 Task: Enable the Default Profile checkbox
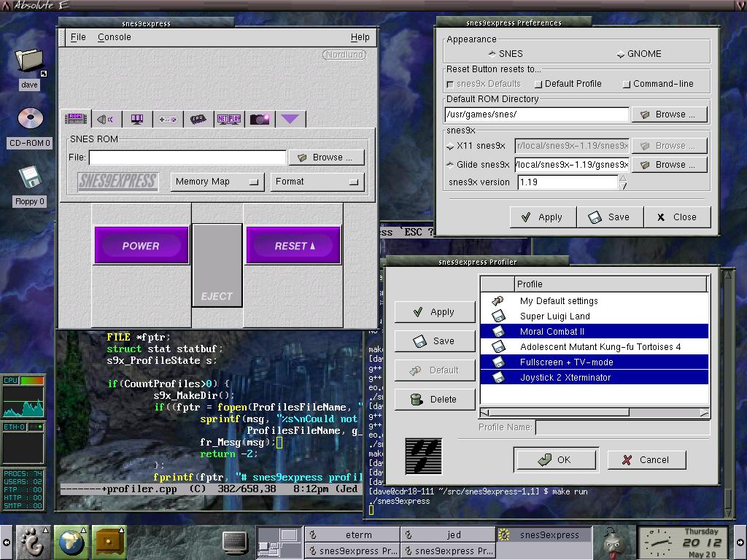coord(538,85)
